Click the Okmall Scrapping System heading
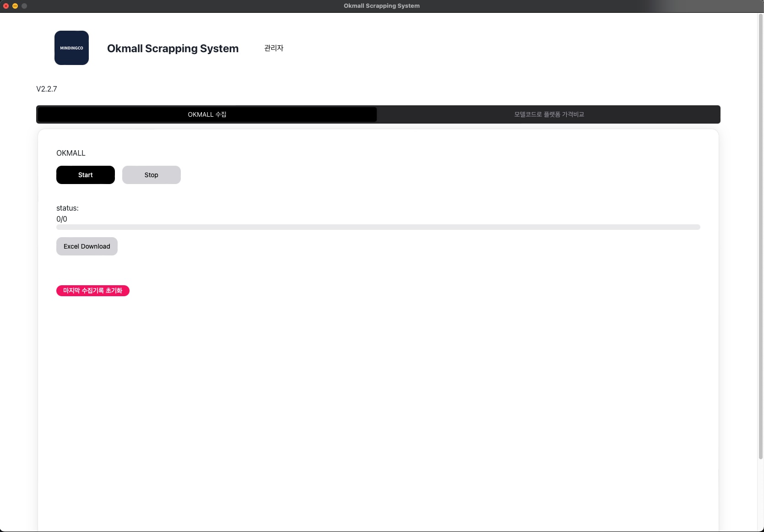Viewport: 764px width, 532px height. coord(173,49)
